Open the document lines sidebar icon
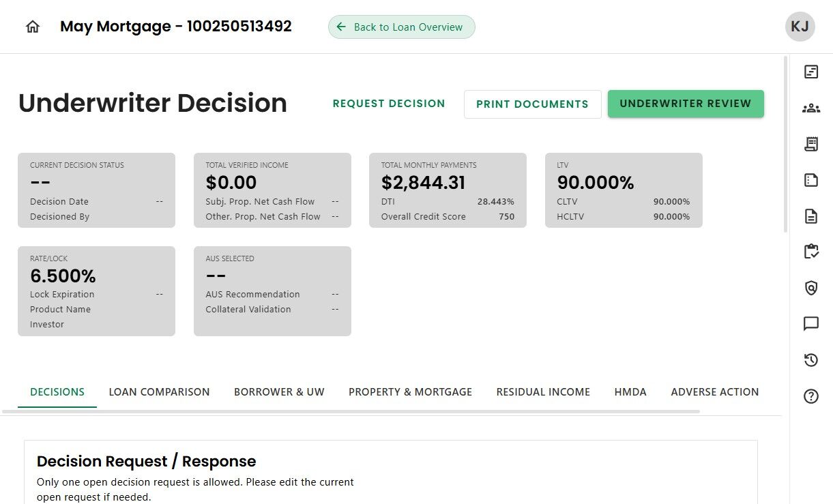The width and height of the screenshot is (833, 504). pyautogui.click(x=811, y=217)
